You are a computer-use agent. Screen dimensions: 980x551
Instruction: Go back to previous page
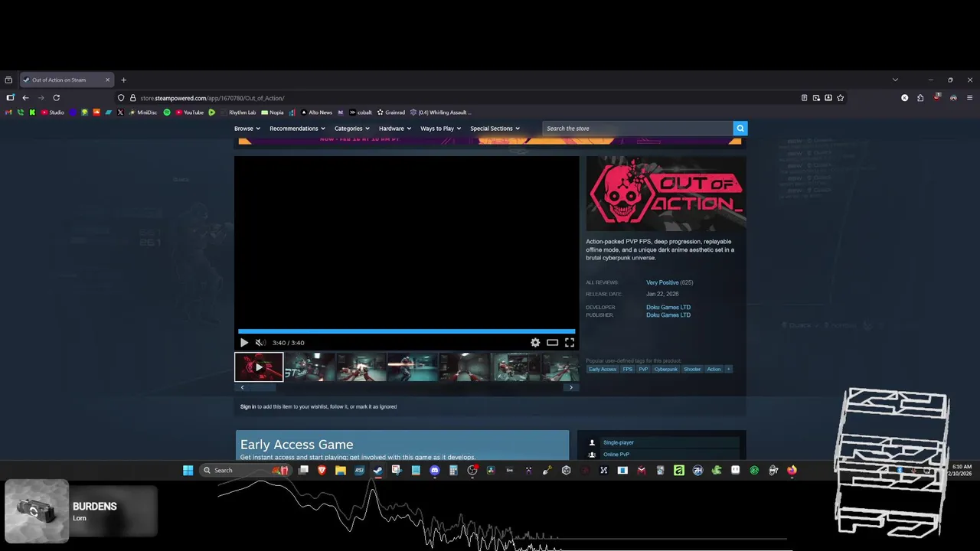point(25,98)
